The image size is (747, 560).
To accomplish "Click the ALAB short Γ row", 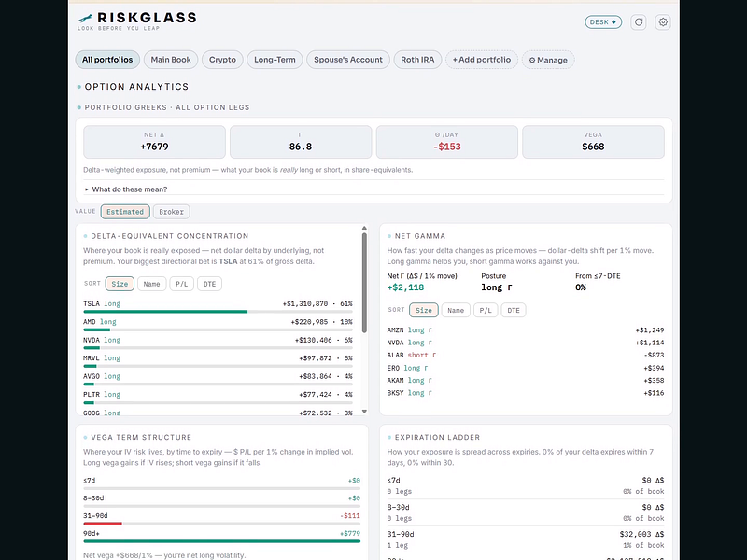I will 526,355.
